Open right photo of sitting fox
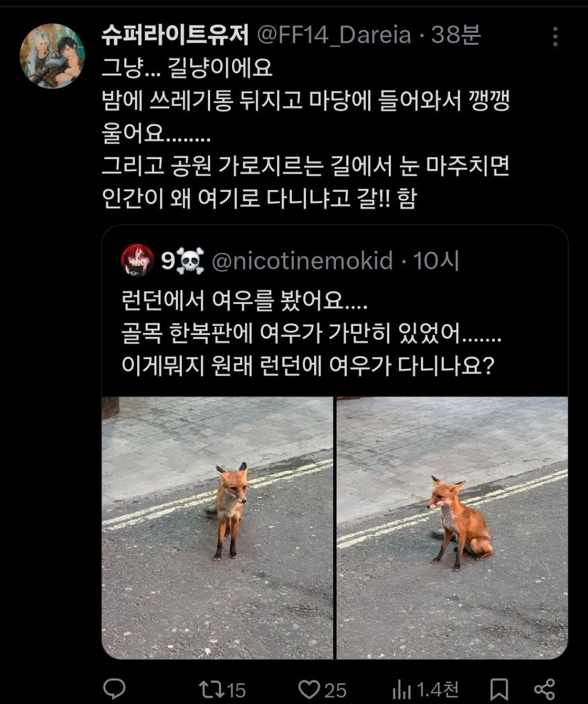 [452, 528]
